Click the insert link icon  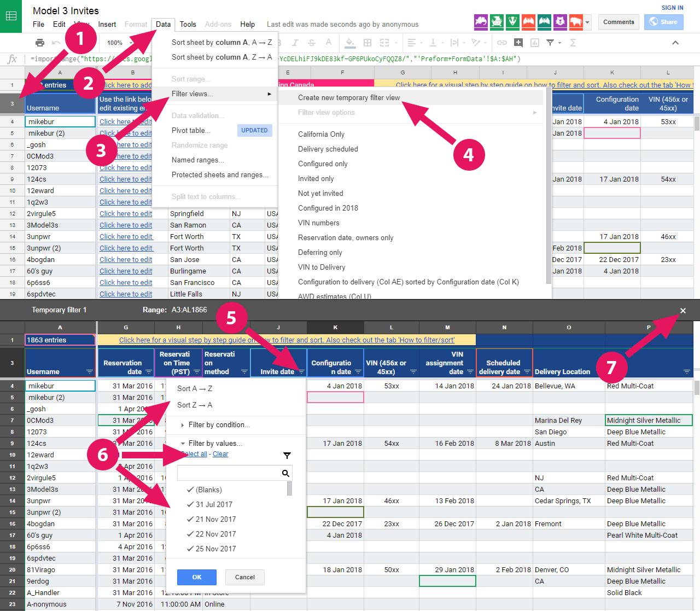(x=502, y=43)
